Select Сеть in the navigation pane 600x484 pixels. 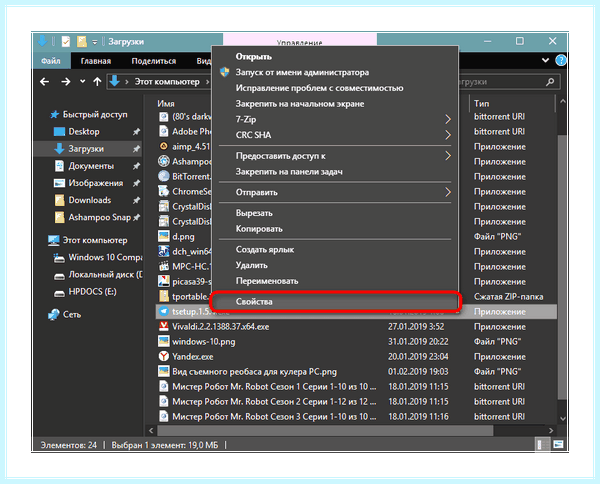click(72, 315)
